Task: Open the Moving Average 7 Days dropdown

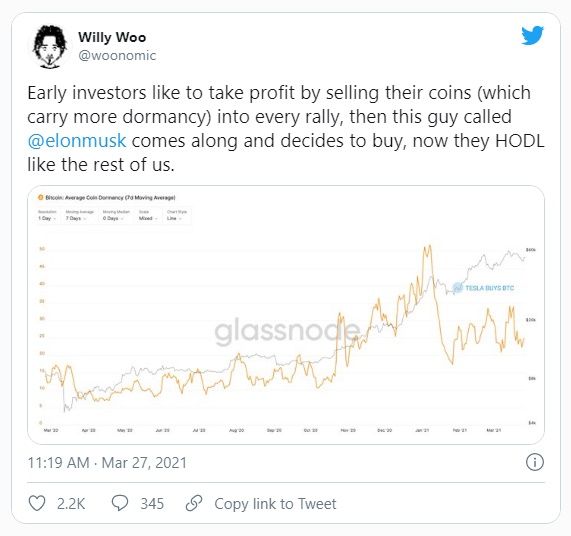Action: tap(79, 216)
